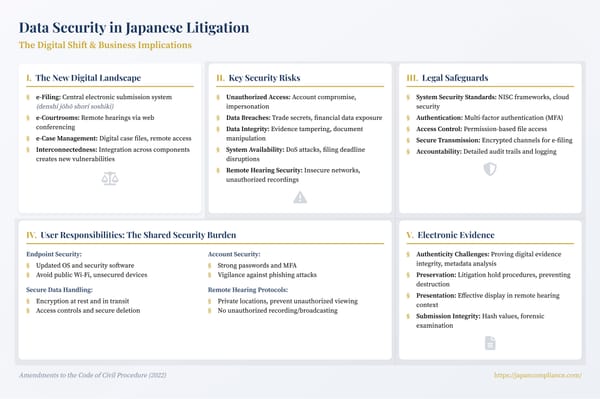Select the heading Key Security Risks
Screen dimensions: 600x399
264,78
